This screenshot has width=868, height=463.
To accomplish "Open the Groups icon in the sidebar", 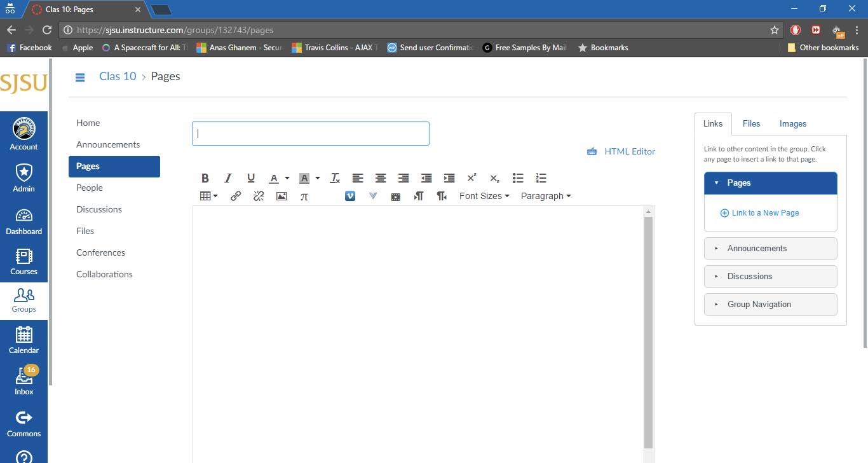I will pos(24,300).
